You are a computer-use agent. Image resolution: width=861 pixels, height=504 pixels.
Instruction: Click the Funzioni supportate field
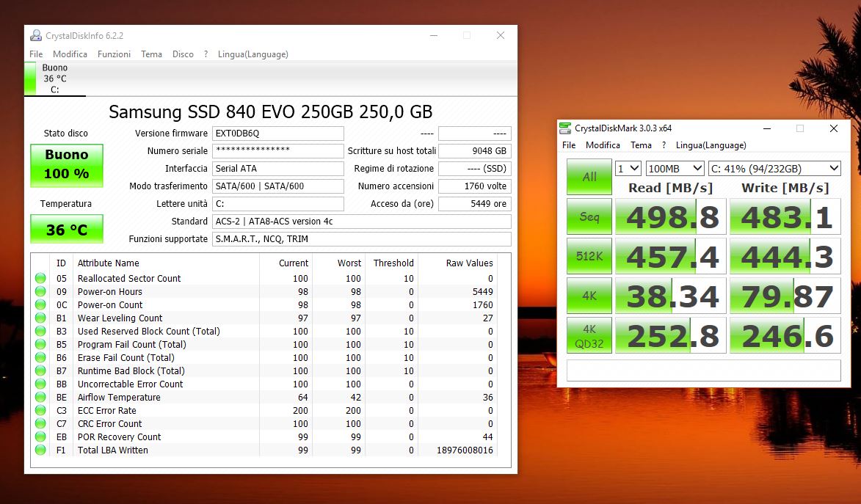coord(362,239)
